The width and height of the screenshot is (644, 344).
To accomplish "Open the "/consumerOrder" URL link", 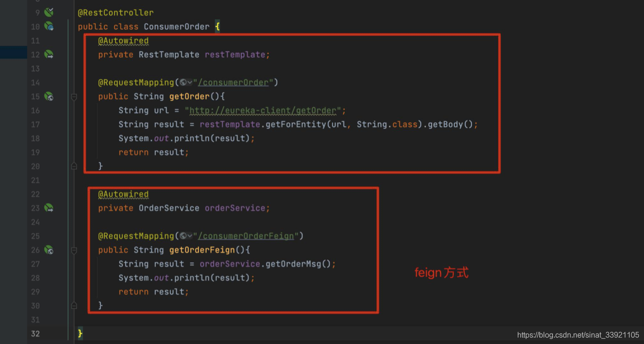I will pyautogui.click(x=233, y=82).
